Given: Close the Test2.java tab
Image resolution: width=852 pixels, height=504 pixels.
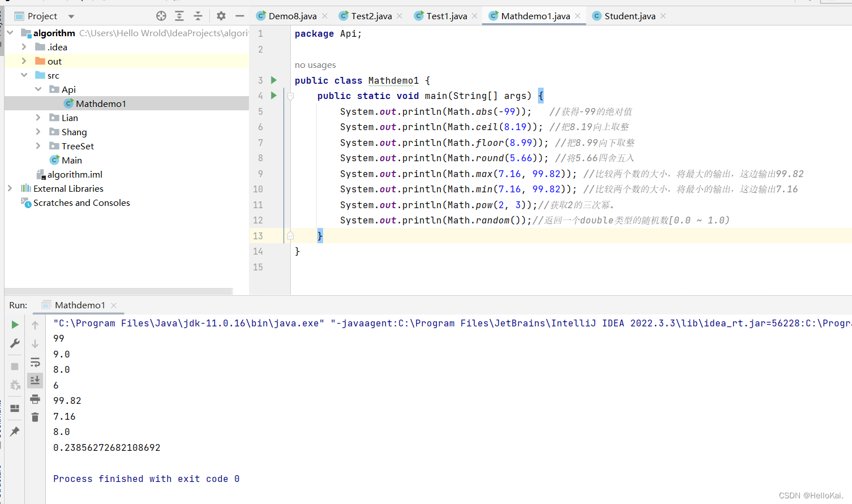Looking at the screenshot, I should (x=399, y=16).
